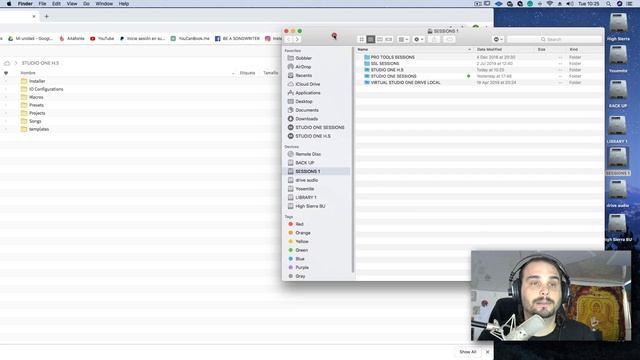Viewport: 640px width, 360px height.
Task: Sort Finder list by Date Modified column
Action: click(489, 49)
